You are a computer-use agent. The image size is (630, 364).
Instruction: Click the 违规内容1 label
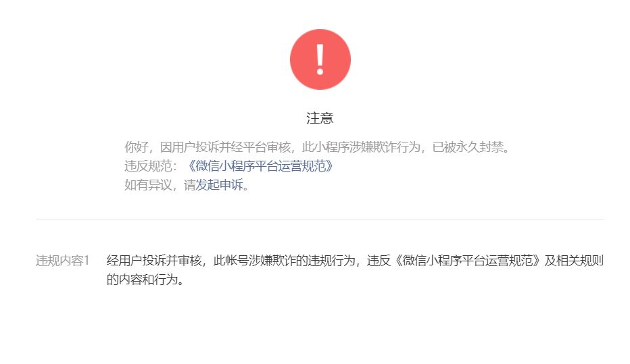(62, 261)
